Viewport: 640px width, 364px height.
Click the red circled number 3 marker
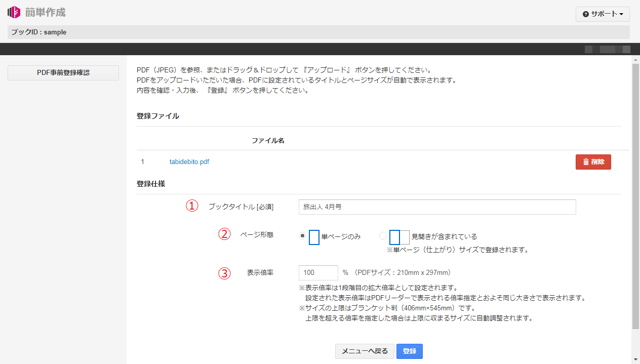coord(224,273)
